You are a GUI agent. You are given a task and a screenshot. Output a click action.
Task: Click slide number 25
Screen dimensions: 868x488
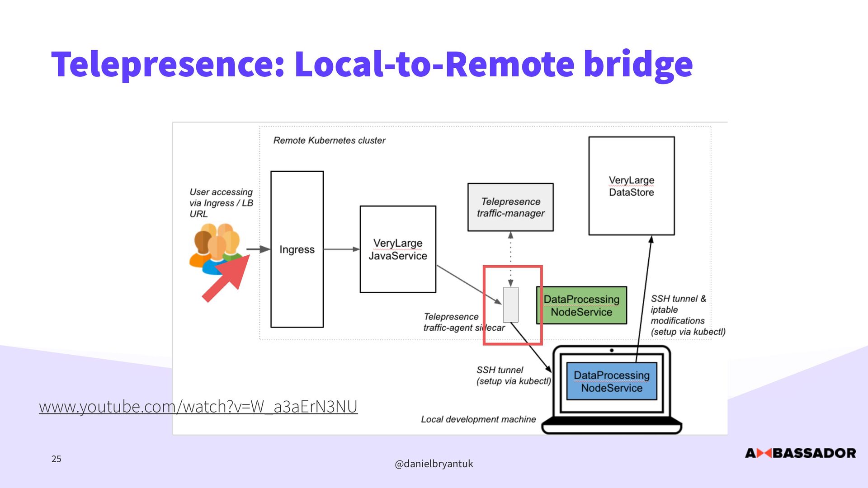(57, 459)
